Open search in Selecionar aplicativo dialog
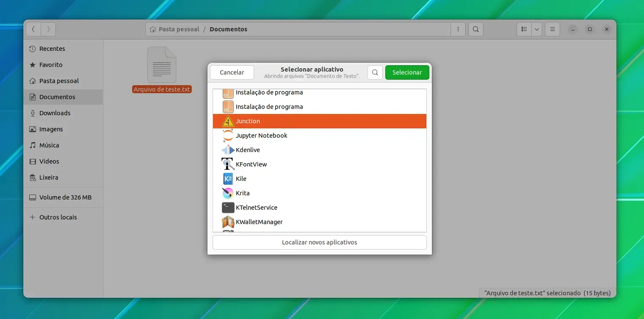Screen dimensions: 644x319 (x=375, y=72)
